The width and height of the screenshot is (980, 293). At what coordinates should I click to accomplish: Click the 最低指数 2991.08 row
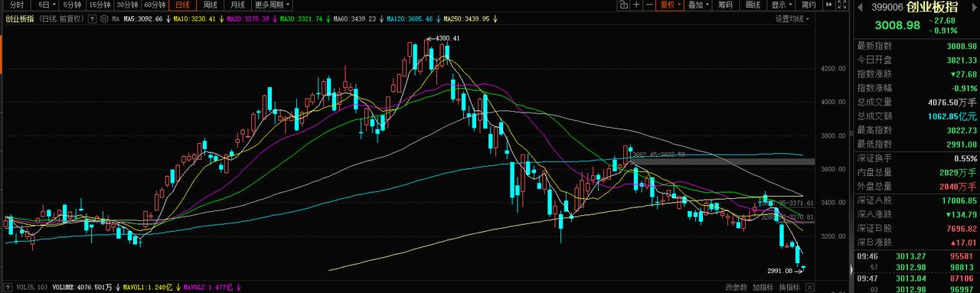917,144
